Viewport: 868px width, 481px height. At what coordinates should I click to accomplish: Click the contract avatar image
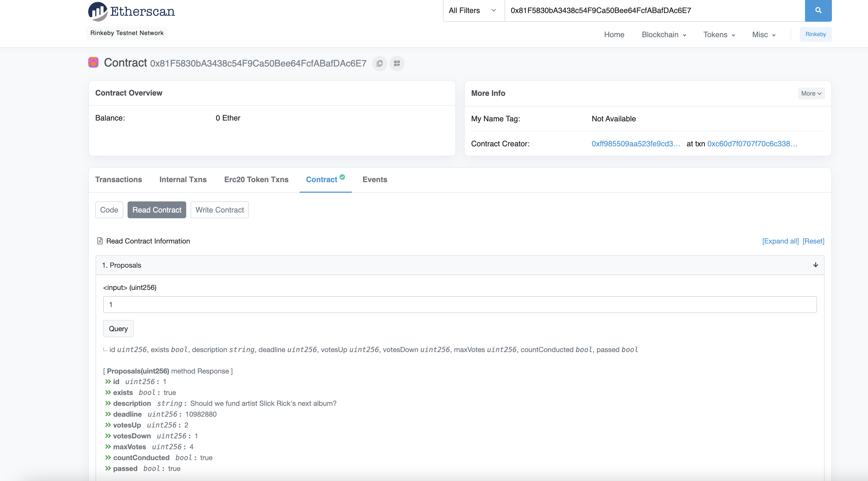click(93, 62)
